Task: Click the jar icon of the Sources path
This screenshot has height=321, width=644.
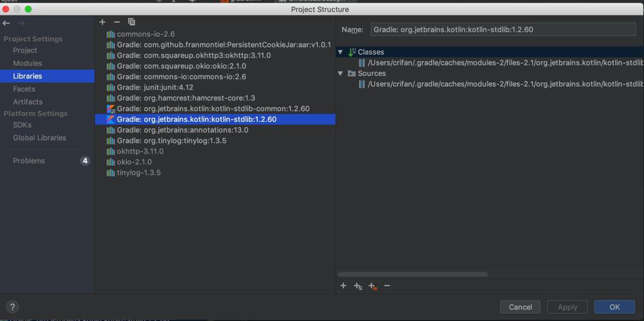Action: pos(362,84)
